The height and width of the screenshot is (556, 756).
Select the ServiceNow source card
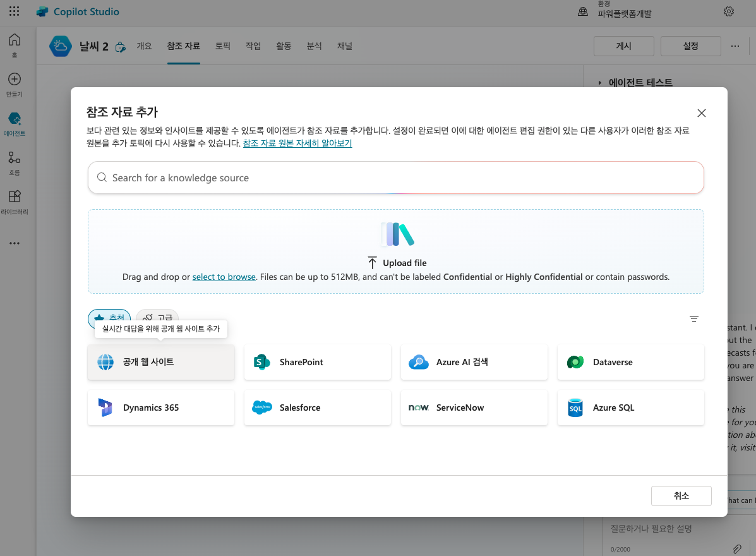pos(474,408)
